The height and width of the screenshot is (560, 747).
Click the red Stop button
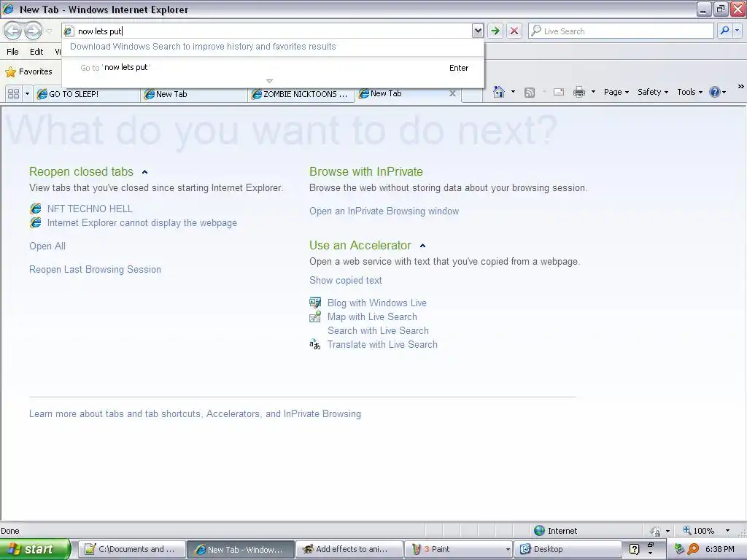tap(514, 31)
